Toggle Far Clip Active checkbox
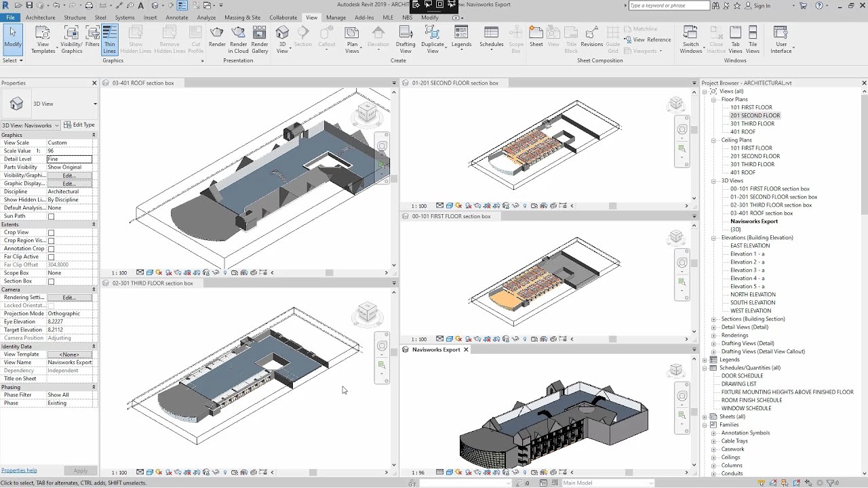Image resolution: width=868 pixels, height=488 pixels. click(51, 257)
